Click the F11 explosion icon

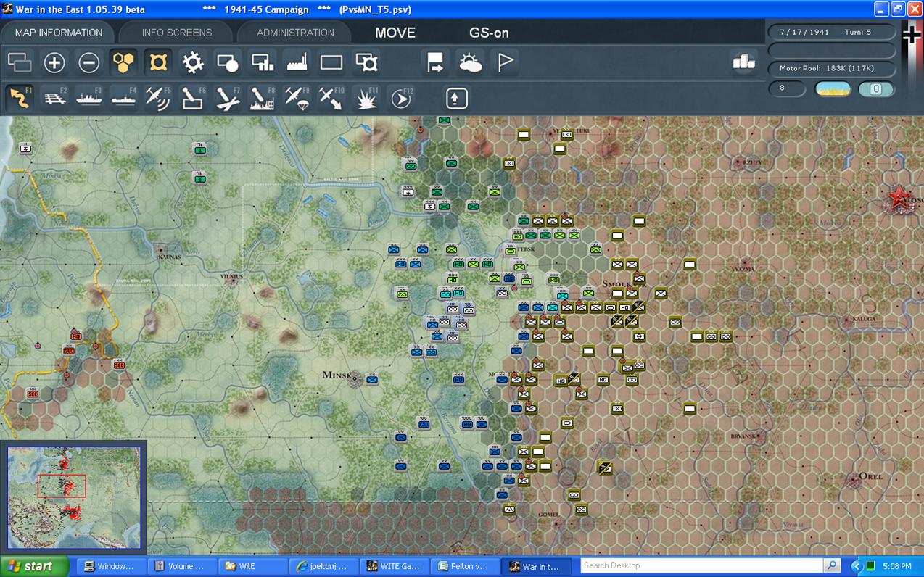click(x=366, y=98)
